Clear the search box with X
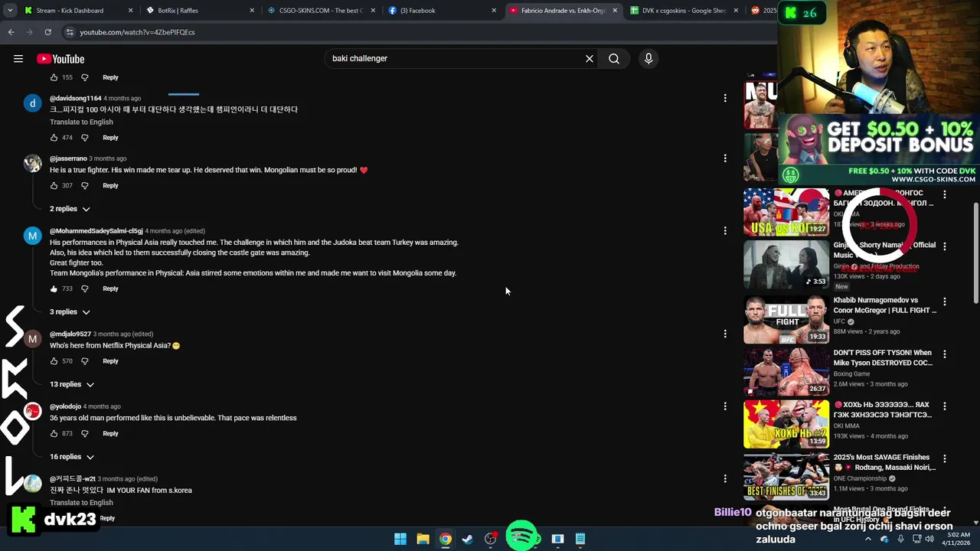980x551 pixels. coord(590,59)
